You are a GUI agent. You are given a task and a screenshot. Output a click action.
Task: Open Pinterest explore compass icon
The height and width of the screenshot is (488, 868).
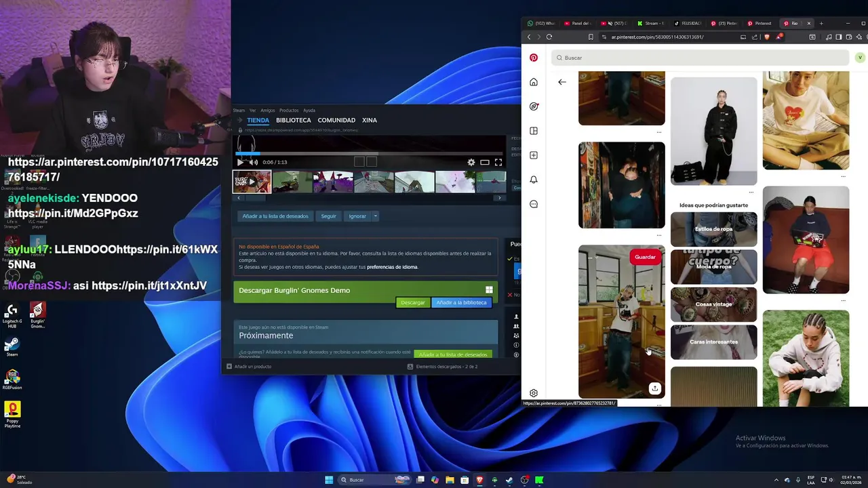click(534, 106)
